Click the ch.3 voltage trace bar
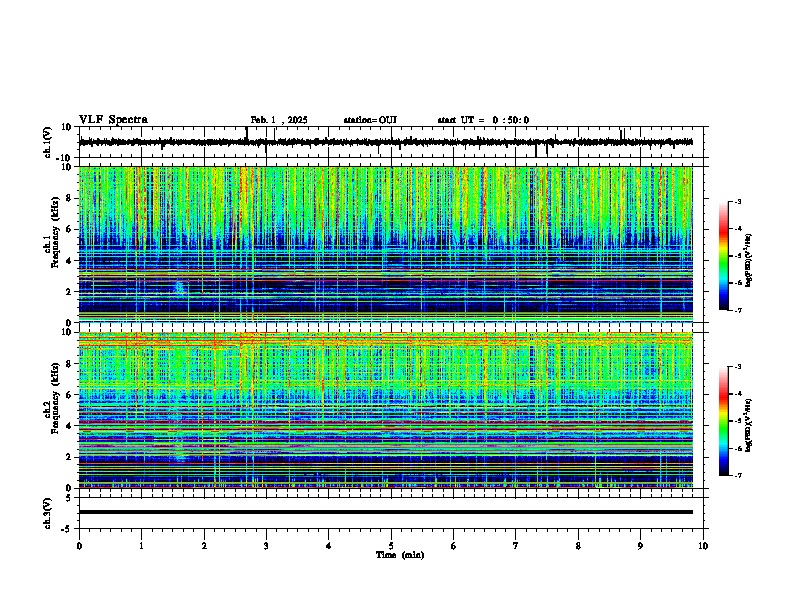 click(386, 512)
